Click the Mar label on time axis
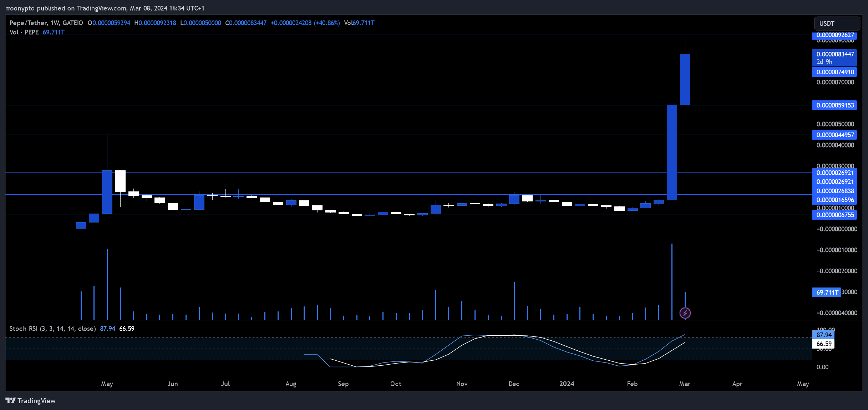The width and height of the screenshot is (868, 410). point(685,384)
